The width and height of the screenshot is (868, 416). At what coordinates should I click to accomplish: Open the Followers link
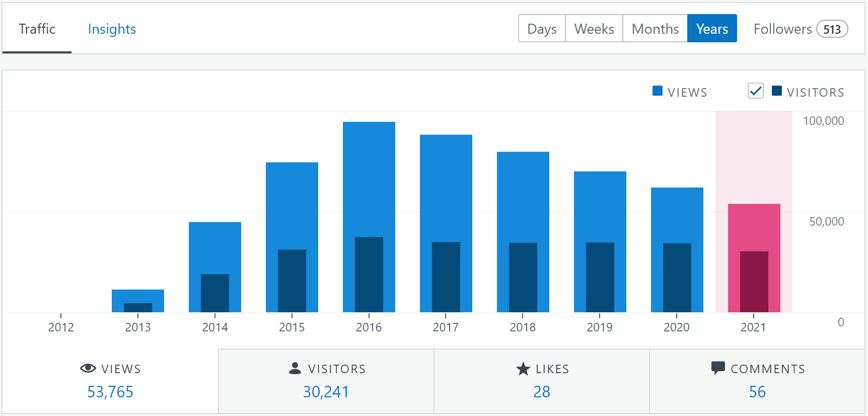point(782,29)
